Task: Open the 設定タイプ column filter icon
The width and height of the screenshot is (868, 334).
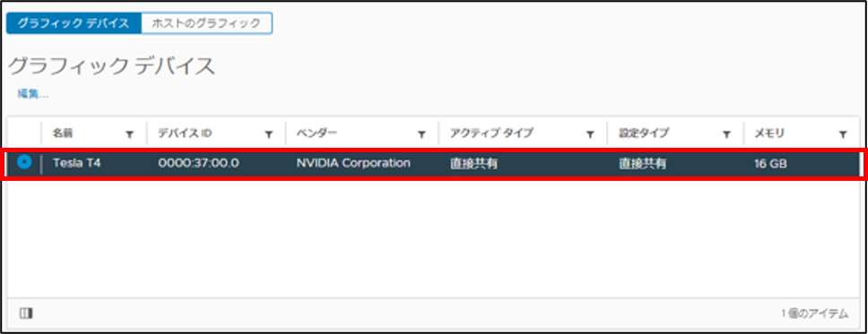Action: 726,133
